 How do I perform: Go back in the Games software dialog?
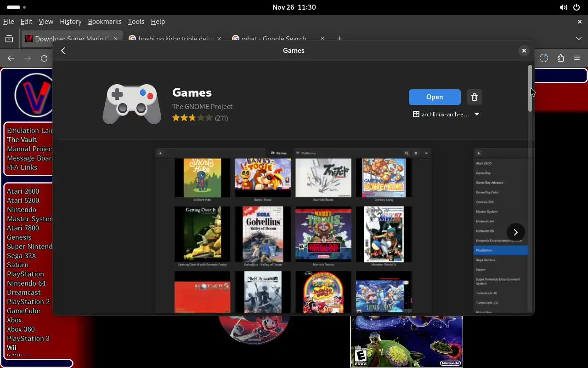[63, 51]
